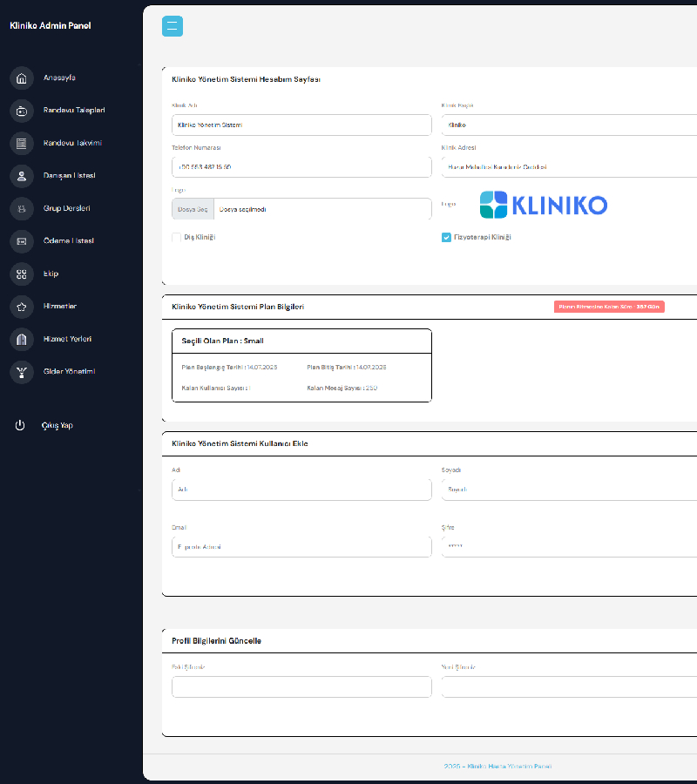
Task: Click the red Planın Bitmesine Kalan Süre badge
Action: point(609,307)
